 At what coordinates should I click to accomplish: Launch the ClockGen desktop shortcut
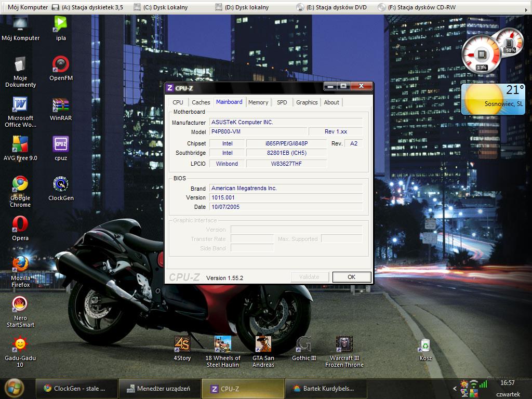click(x=61, y=189)
